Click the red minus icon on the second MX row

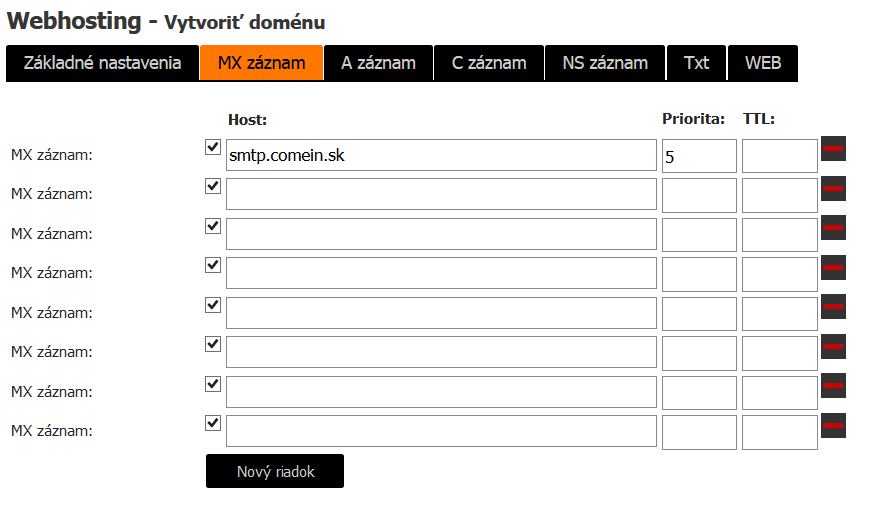click(x=833, y=189)
